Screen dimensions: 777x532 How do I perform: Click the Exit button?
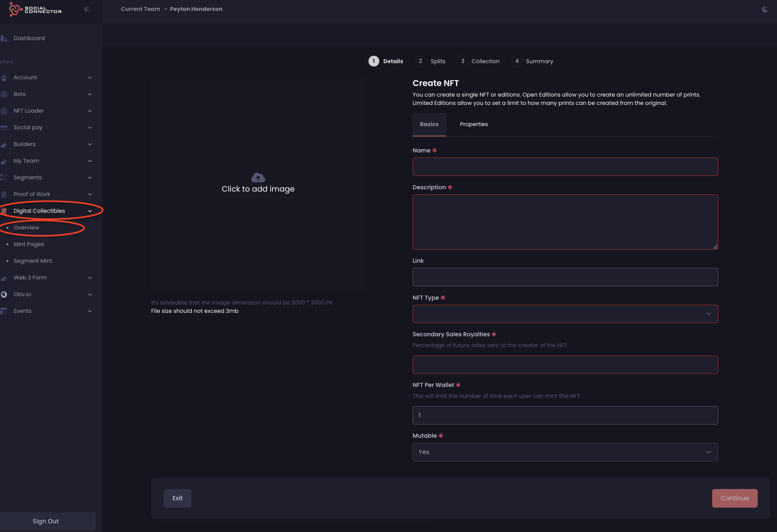178,498
